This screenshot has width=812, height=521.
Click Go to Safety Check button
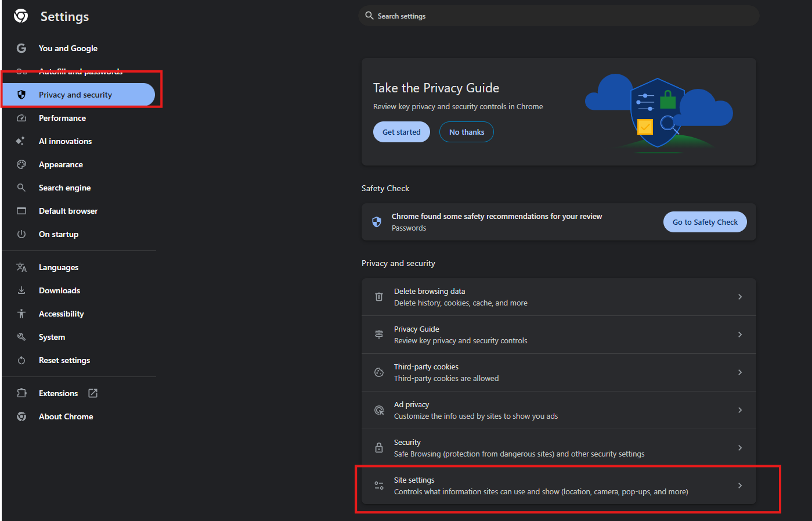[x=705, y=222]
